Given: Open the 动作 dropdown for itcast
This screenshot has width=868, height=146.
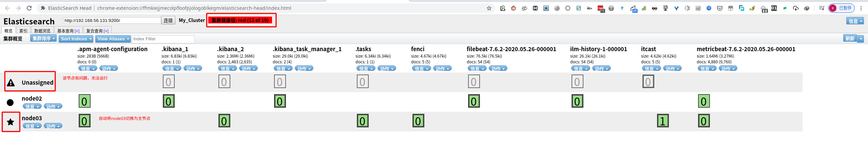Looking at the screenshot, I should pyautogui.click(x=672, y=68).
